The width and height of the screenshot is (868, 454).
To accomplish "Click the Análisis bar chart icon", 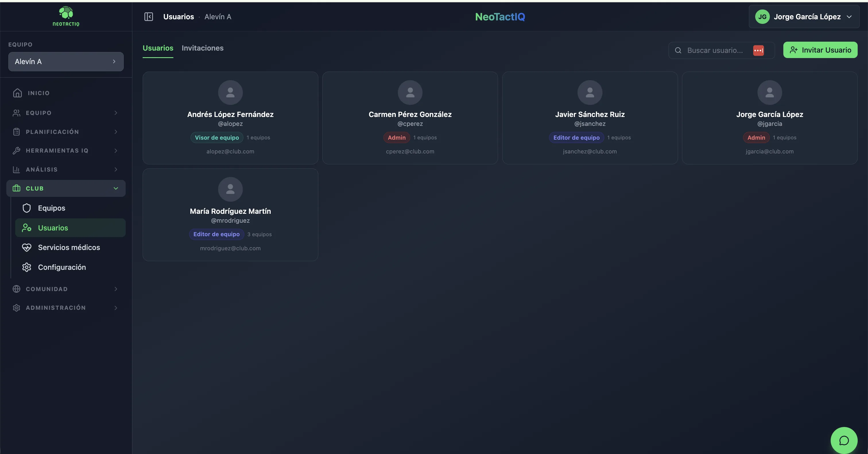I will pos(17,169).
